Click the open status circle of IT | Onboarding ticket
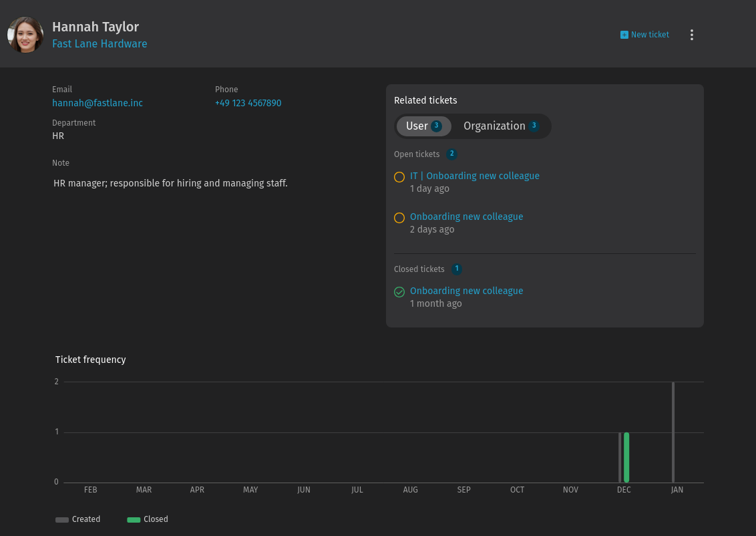756x536 pixels. [399, 177]
